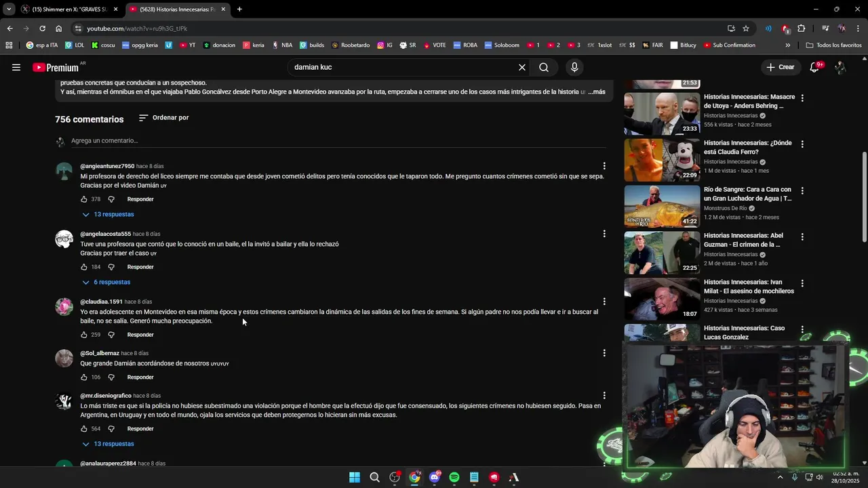Image resolution: width=868 pixels, height=488 pixels.
Task: Open the comment sort menu 'Ordenar por'
Action: coord(164,118)
